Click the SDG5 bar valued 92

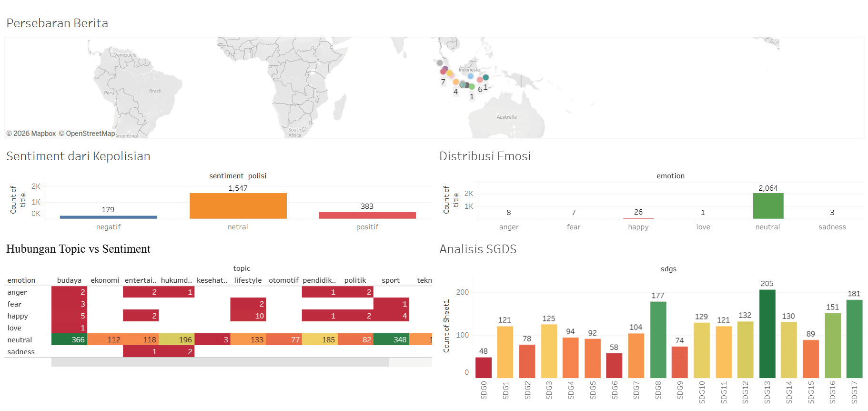coord(593,359)
